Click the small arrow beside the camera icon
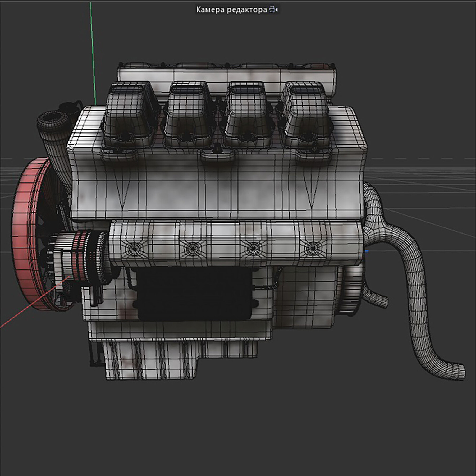 (x=276, y=9)
